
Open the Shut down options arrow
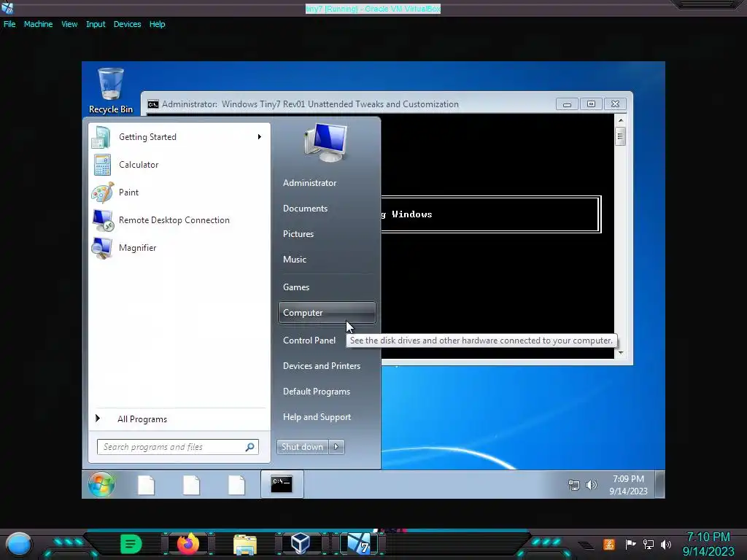tap(336, 447)
